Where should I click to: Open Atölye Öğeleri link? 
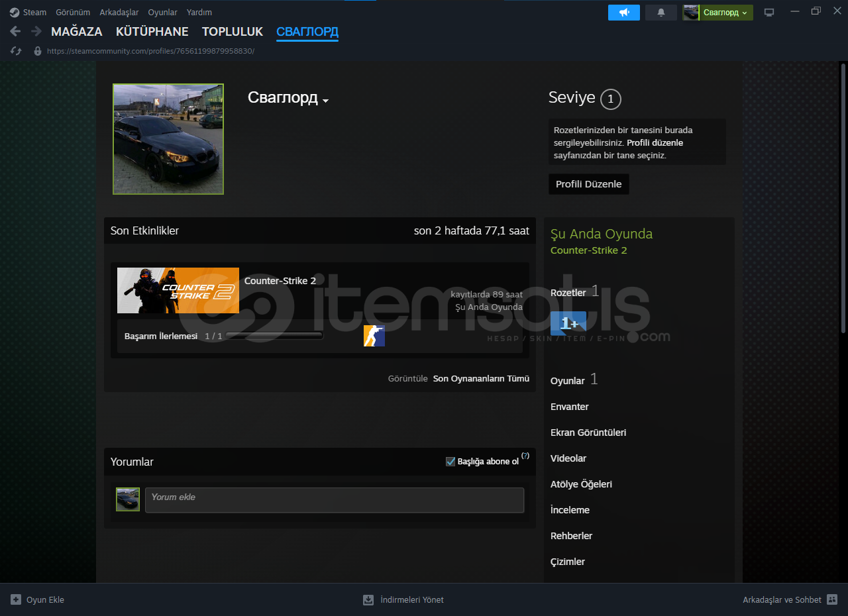tap(581, 484)
